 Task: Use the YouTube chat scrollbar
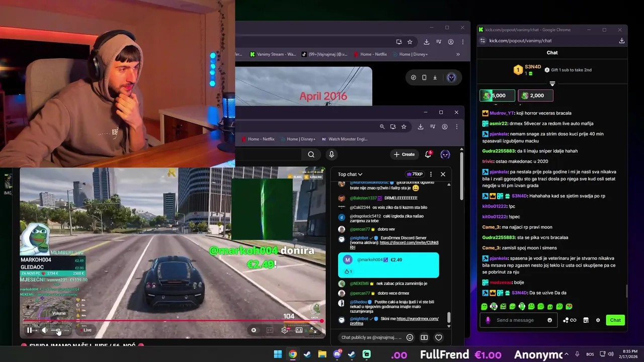(449, 318)
